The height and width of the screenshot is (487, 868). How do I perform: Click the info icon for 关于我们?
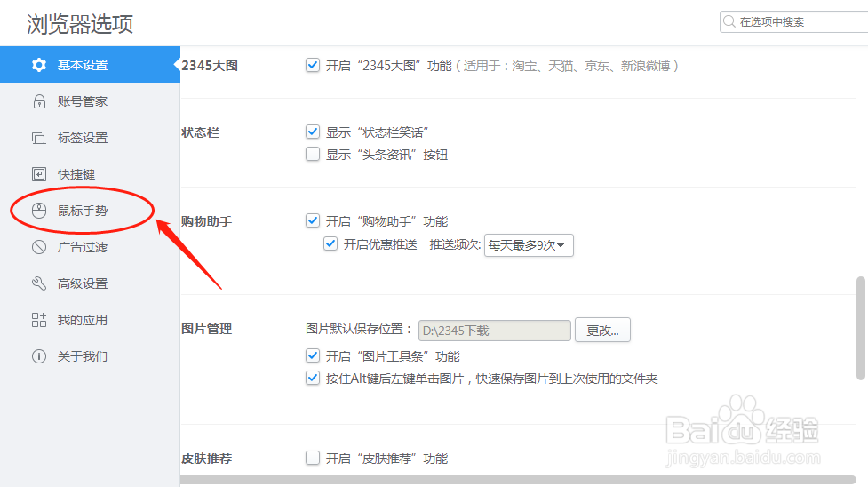(39, 356)
